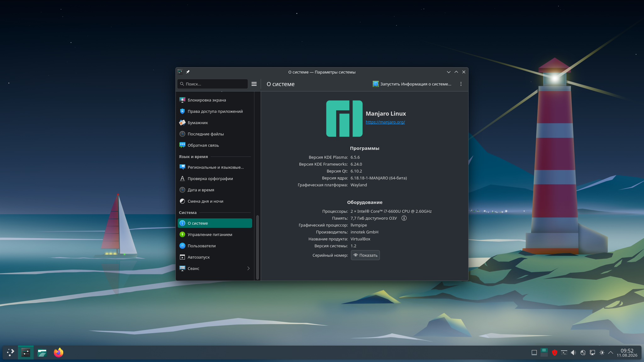Click the Программы section heading
The image size is (644, 362).
pyautogui.click(x=364, y=148)
